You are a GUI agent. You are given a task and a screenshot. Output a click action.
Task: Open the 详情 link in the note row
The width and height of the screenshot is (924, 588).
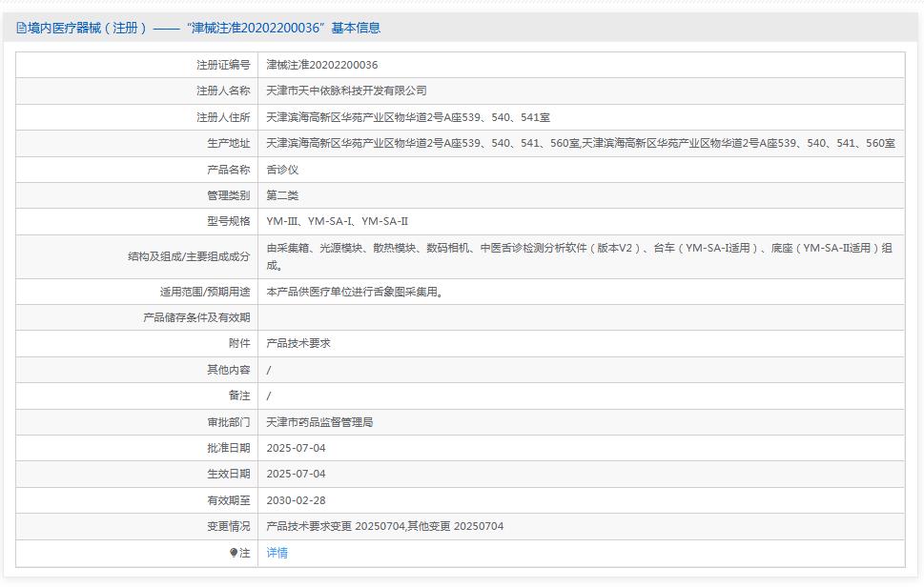[x=277, y=553]
